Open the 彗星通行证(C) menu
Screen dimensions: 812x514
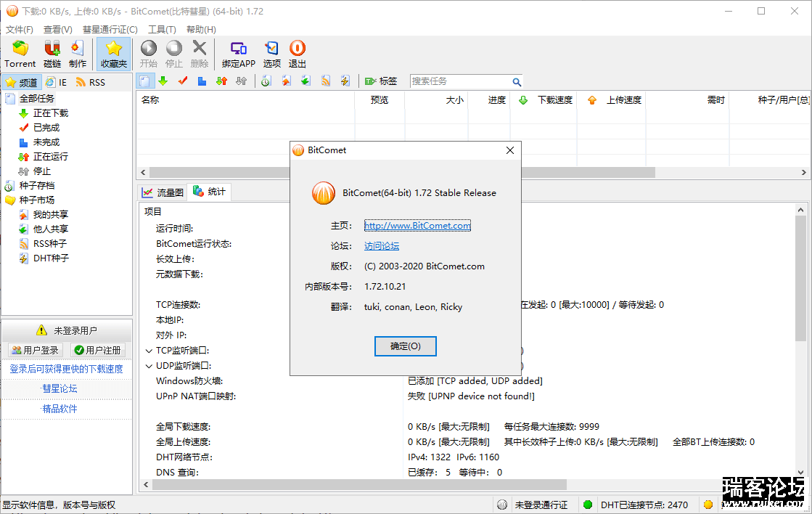point(110,30)
